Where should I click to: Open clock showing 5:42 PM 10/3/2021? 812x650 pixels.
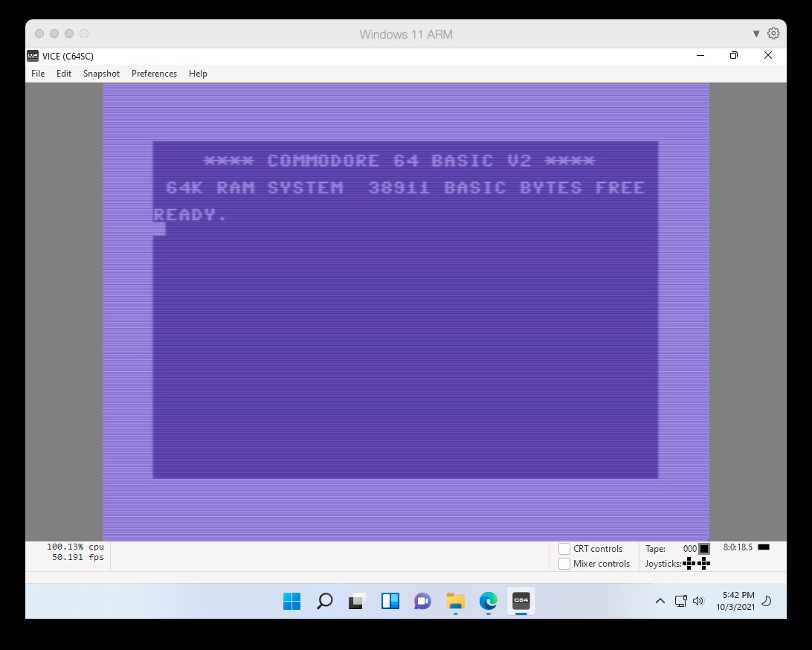[x=736, y=601]
